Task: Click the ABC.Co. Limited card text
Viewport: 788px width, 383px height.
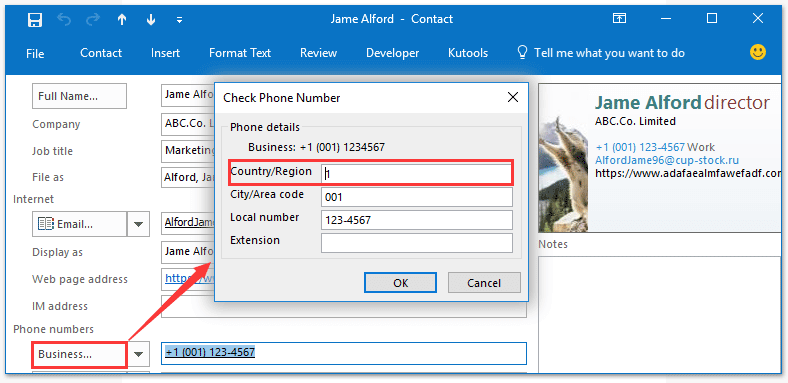Action: pos(635,121)
